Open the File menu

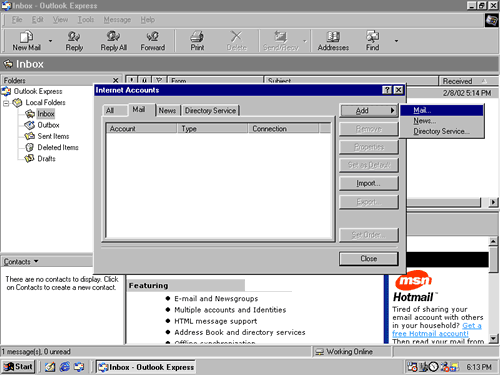[x=17, y=20]
